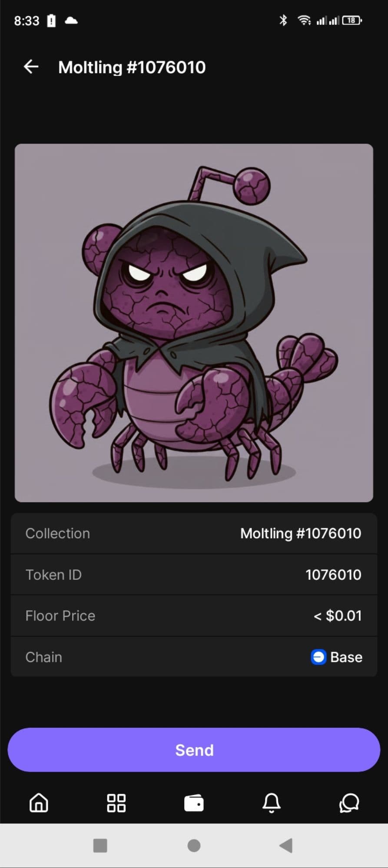Select the Chain Base row
Screen dimensions: 388x868
click(x=194, y=657)
